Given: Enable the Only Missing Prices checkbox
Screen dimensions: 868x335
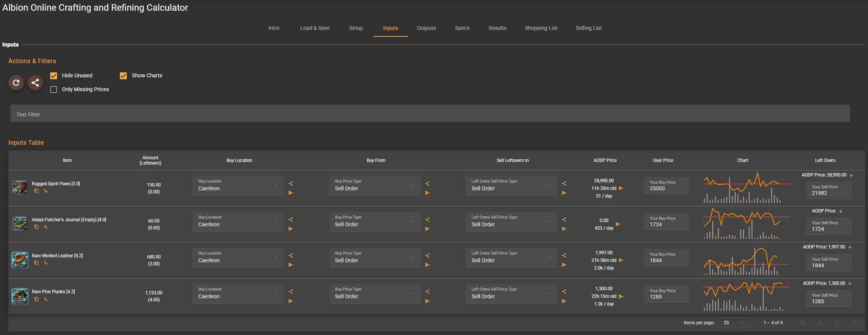Looking at the screenshot, I should point(54,90).
